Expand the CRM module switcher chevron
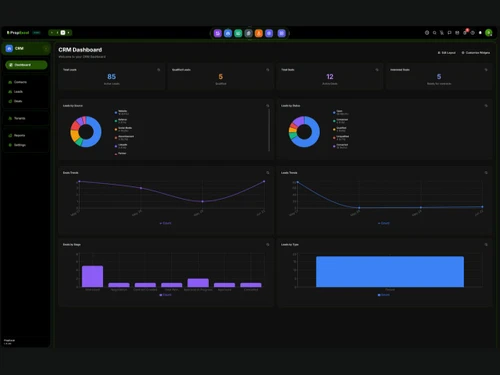 coord(46,49)
